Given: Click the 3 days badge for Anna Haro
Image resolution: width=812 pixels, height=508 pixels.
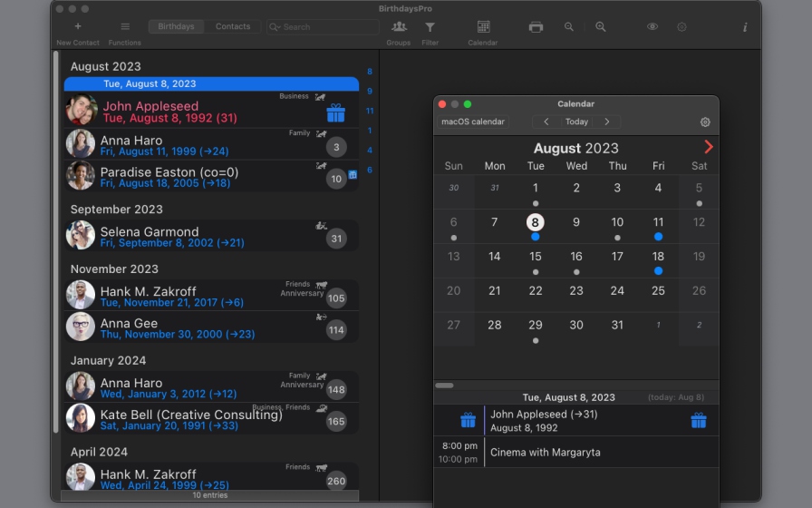Looking at the screenshot, I should tap(336, 147).
